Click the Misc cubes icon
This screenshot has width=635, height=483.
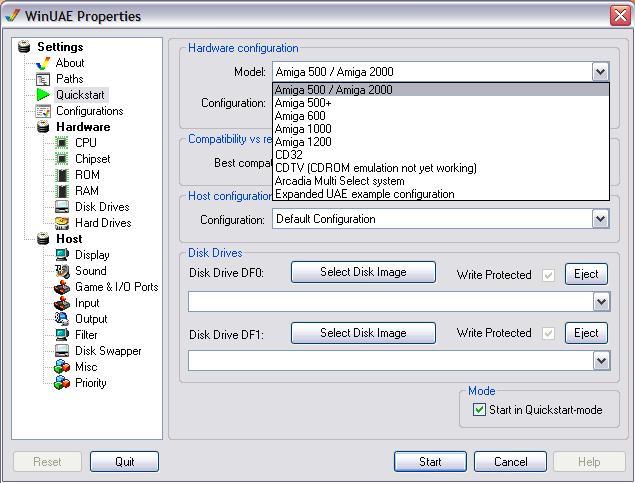point(62,367)
